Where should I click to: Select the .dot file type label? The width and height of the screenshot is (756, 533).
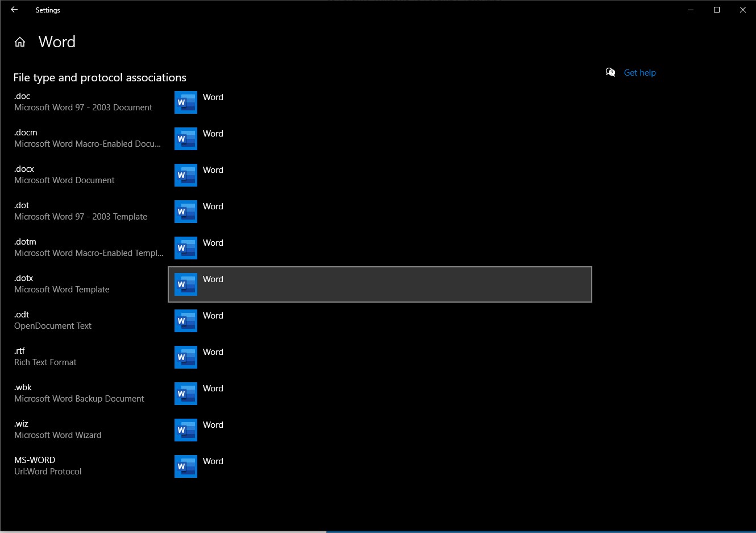(x=22, y=205)
